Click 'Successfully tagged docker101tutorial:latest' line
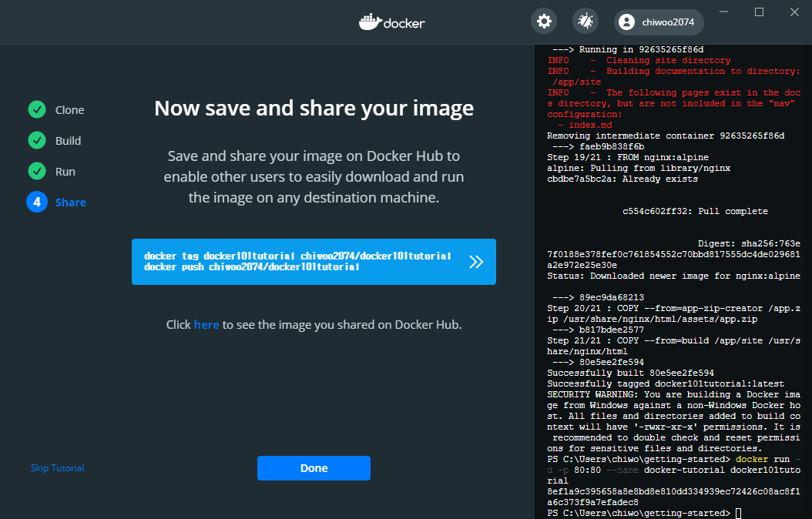The width and height of the screenshot is (812, 519). 666,384
